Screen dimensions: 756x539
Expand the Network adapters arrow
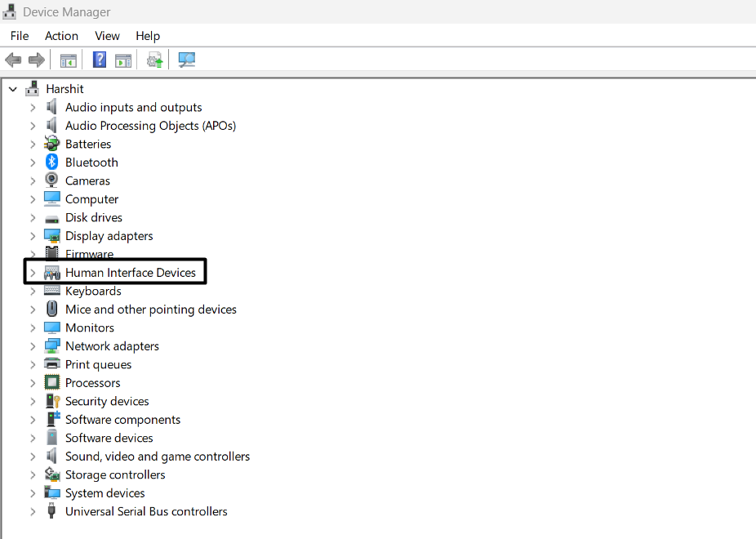coord(33,346)
